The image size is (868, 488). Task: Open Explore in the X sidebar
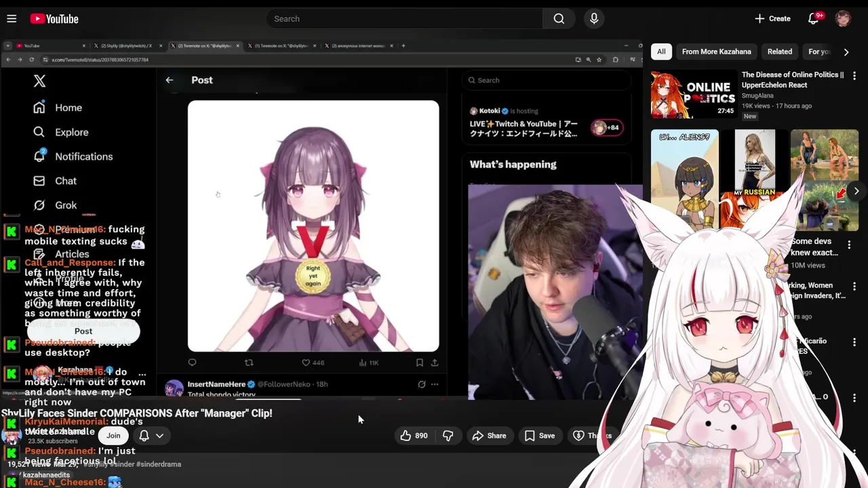click(x=61, y=132)
